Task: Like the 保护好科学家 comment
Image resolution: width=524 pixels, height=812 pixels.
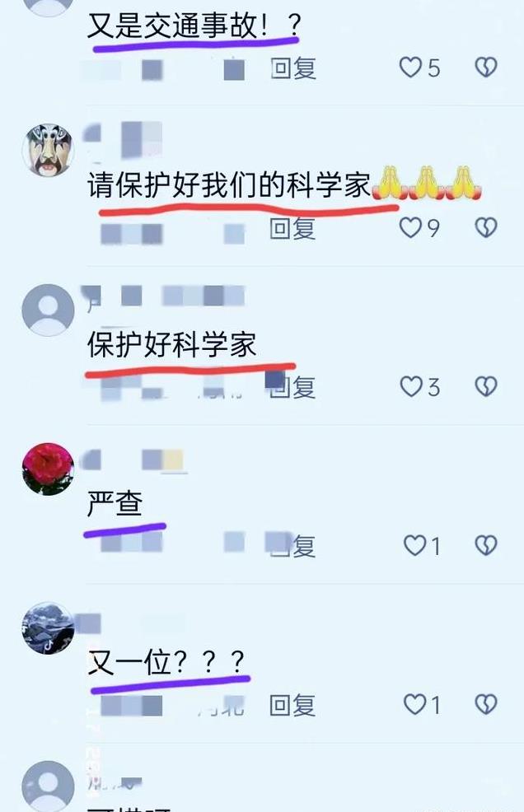Action: (411, 386)
